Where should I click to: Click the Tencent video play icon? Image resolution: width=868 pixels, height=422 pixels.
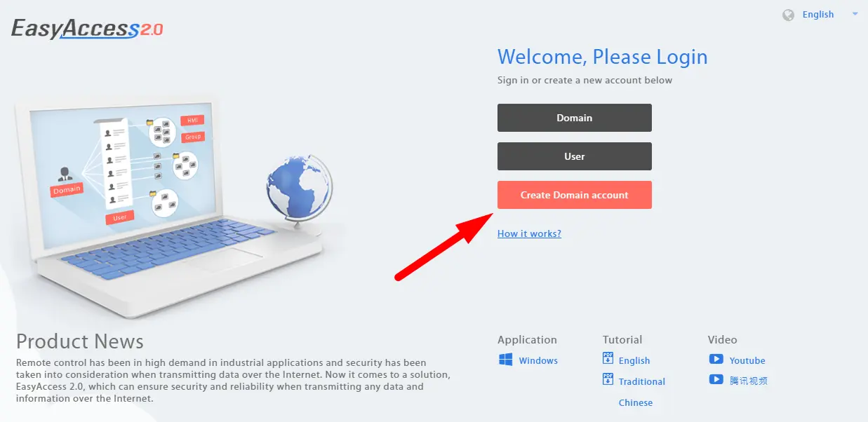(x=716, y=379)
